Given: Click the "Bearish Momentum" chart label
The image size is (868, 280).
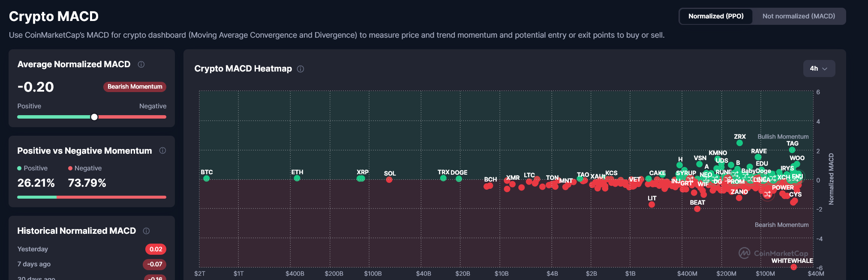Looking at the screenshot, I should [781, 225].
